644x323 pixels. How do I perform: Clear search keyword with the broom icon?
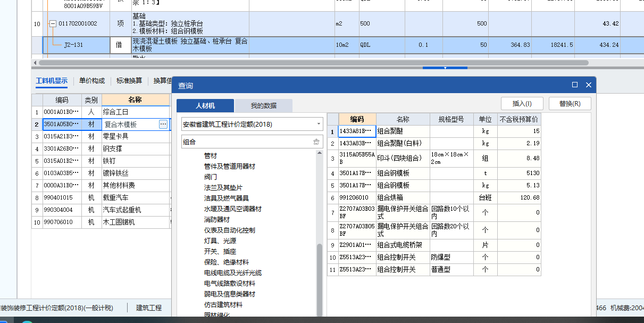[316, 142]
